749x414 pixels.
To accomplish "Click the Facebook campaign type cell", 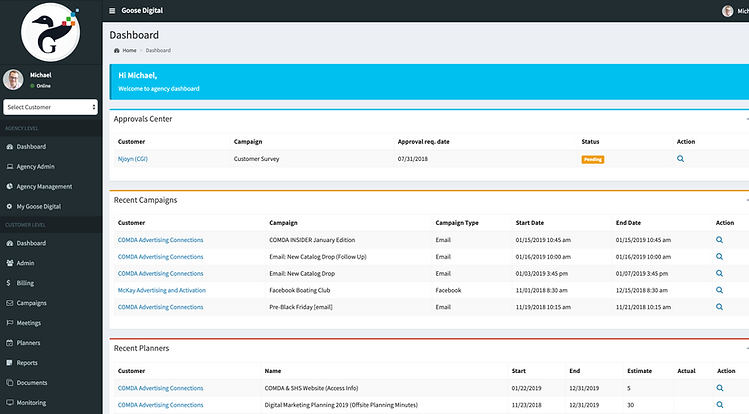I will coord(448,290).
